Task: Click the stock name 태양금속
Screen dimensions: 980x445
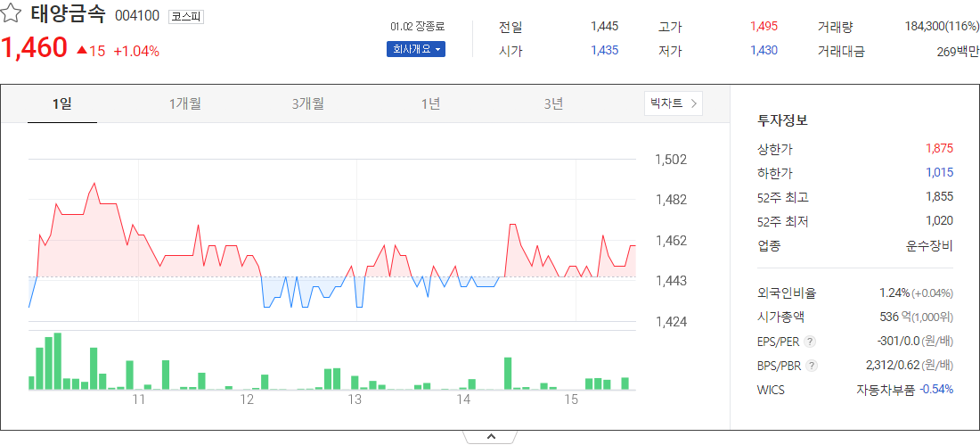Action: (x=68, y=15)
